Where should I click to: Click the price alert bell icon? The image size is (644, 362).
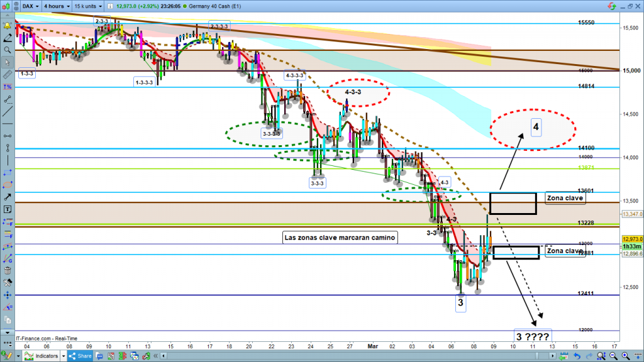pyautogui.click(x=8, y=26)
